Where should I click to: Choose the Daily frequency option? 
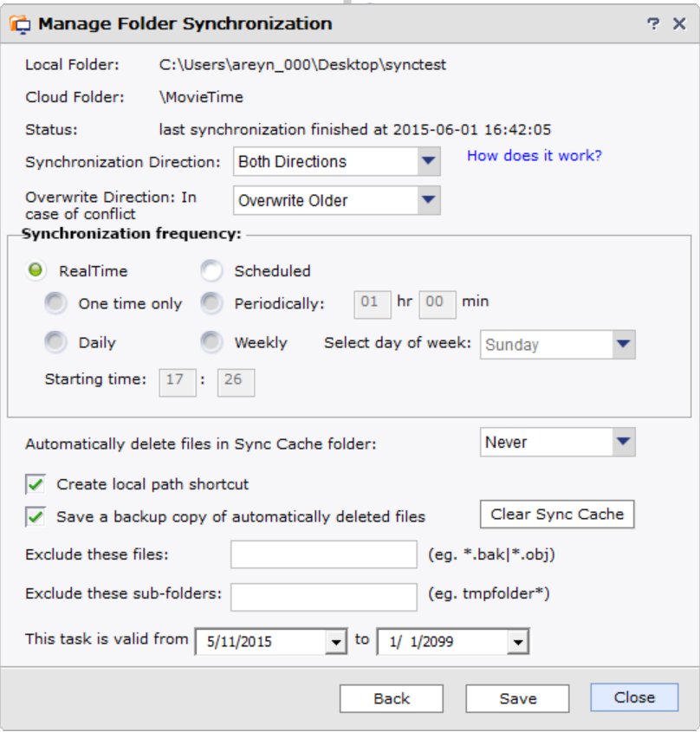coord(55,343)
